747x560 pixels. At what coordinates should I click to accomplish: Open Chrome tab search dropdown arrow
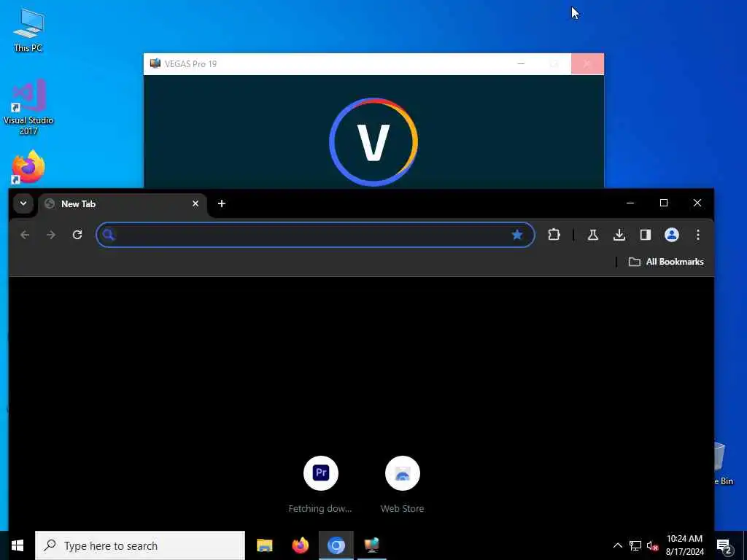tap(23, 204)
